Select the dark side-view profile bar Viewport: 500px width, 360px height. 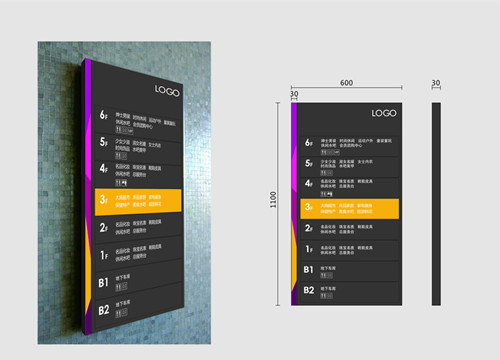[x=436, y=204]
